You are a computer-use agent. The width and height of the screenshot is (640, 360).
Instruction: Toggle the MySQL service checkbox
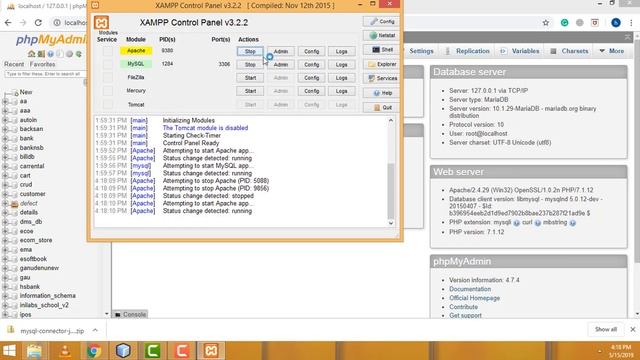(107, 64)
